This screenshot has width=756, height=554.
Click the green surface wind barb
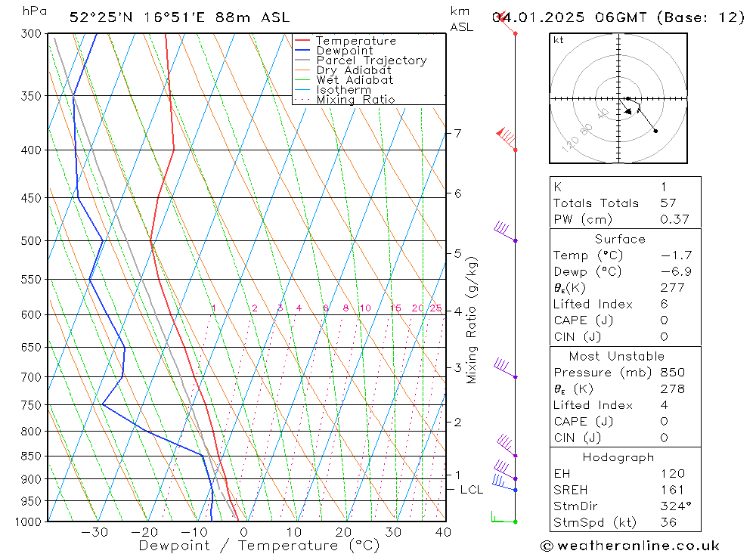pos(503,518)
